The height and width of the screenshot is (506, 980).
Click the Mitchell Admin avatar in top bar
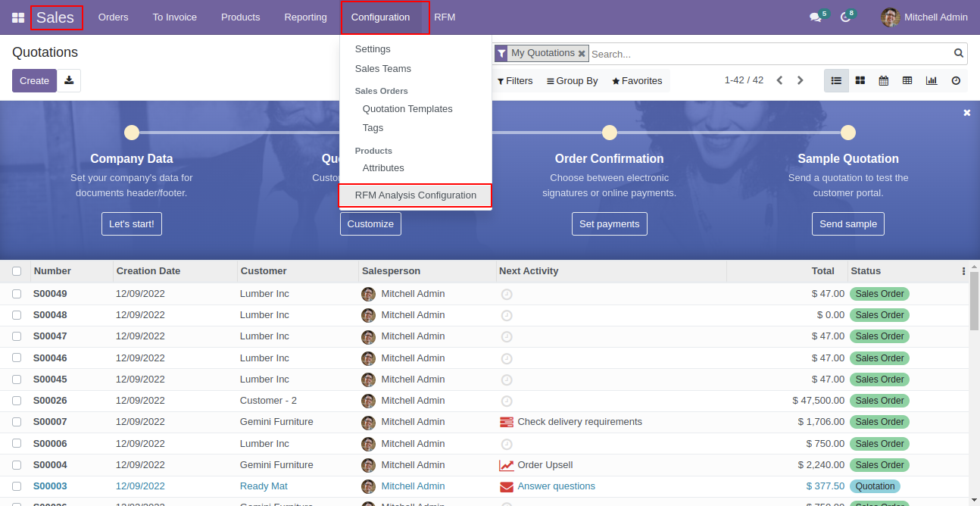click(x=891, y=17)
